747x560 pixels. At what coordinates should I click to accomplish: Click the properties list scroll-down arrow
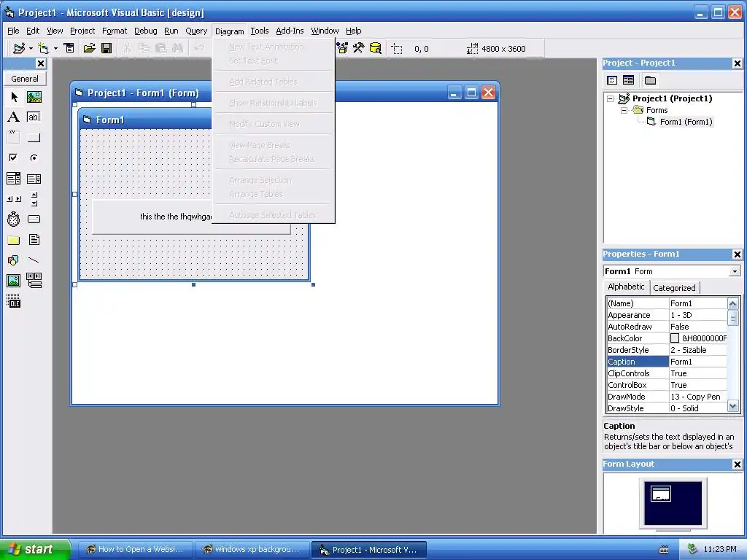click(x=733, y=407)
